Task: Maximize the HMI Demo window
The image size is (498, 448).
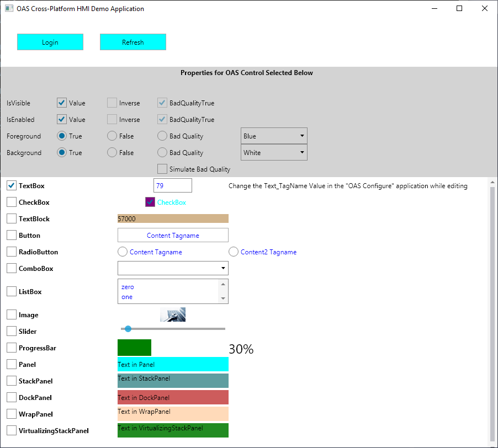Action: point(459,9)
